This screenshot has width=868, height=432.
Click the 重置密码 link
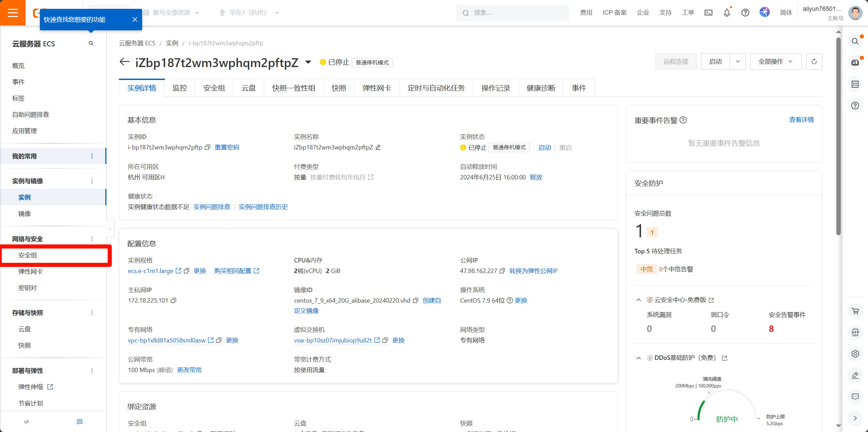[227, 147]
